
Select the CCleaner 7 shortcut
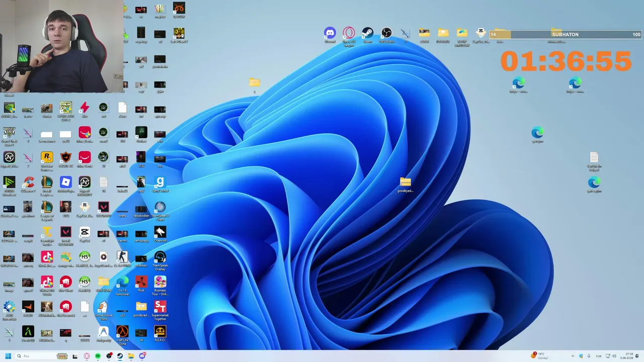point(28,185)
